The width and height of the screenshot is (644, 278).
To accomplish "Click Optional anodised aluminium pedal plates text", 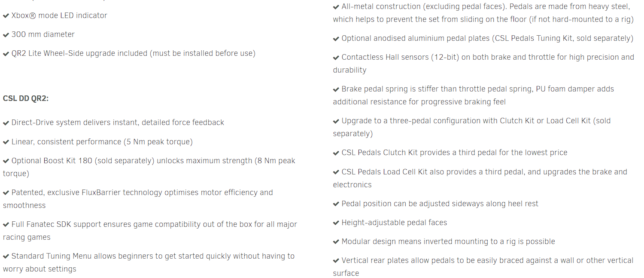I will click(x=487, y=38).
